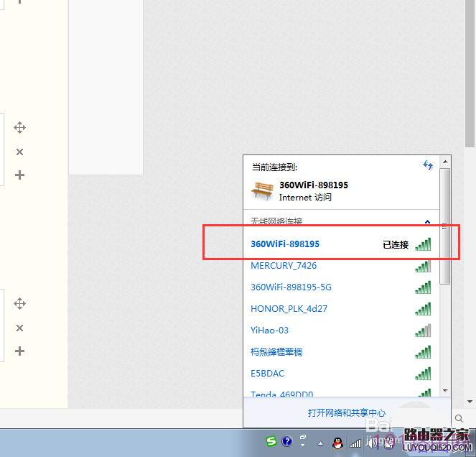This screenshot has width=476, height=457.
Task: Click signal bars icon for YiHao-03
Action: click(x=423, y=331)
